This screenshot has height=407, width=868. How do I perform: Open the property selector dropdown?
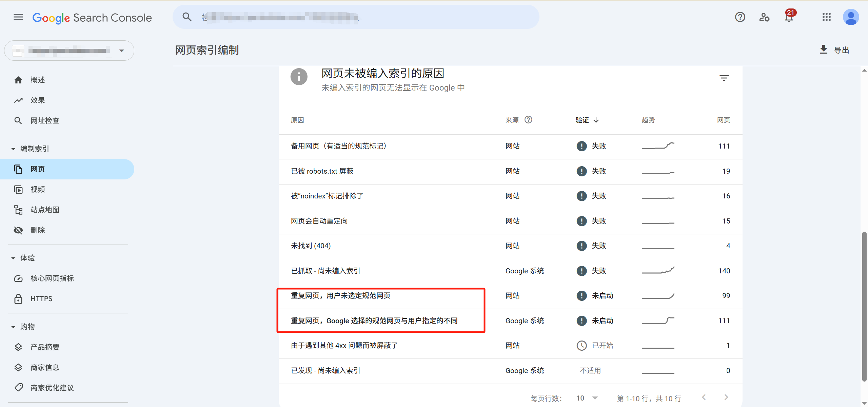(x=69, y=51)
